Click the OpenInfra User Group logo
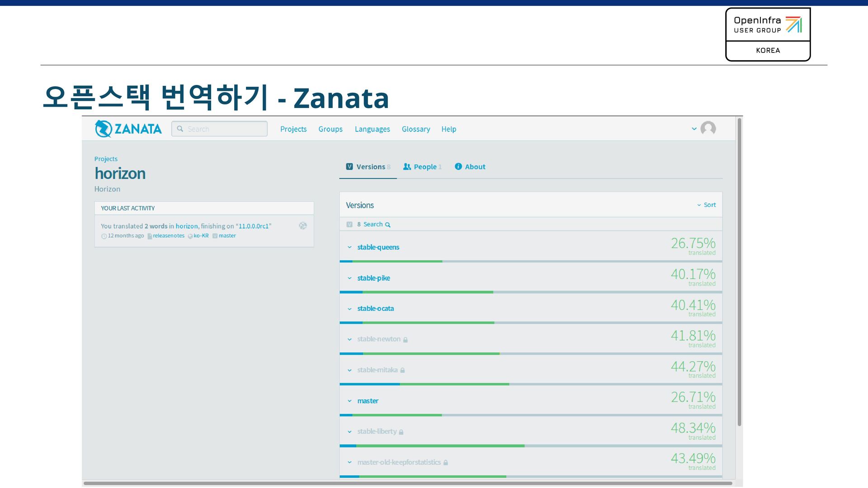The width and height of the screenshot is (868, 488). point(768,34)
